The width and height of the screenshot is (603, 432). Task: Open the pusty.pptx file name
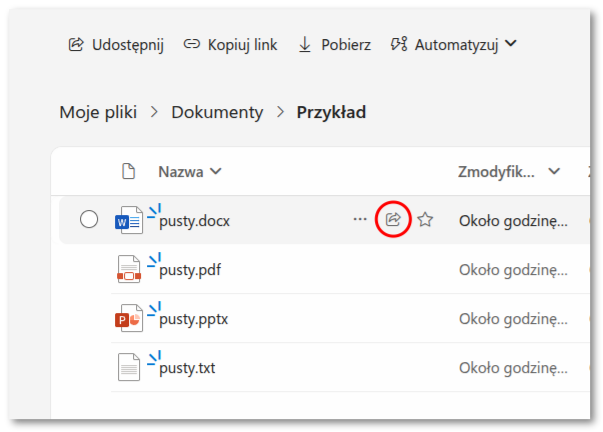pos(193,319)
